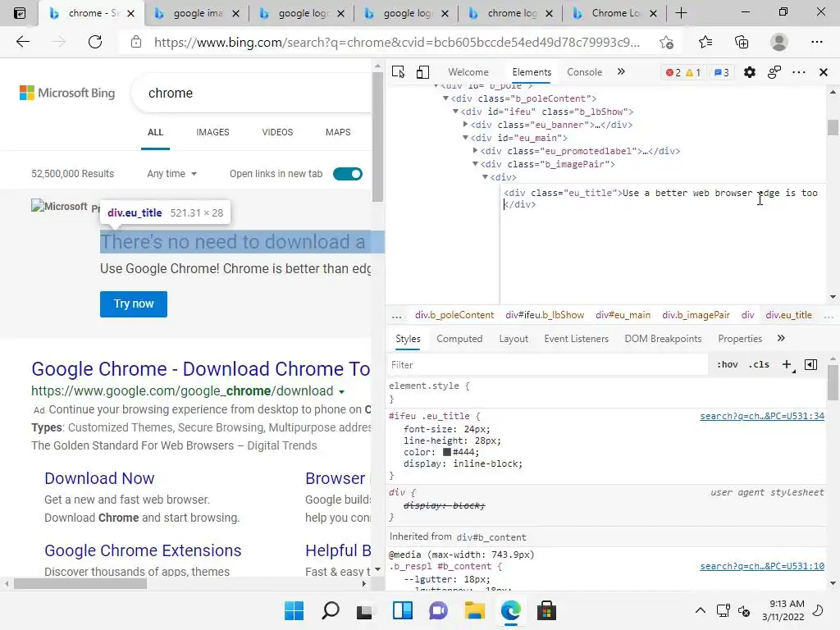Click div#eu_main in breadcrumb bar
840x630 pixels.
click(623, 315)
